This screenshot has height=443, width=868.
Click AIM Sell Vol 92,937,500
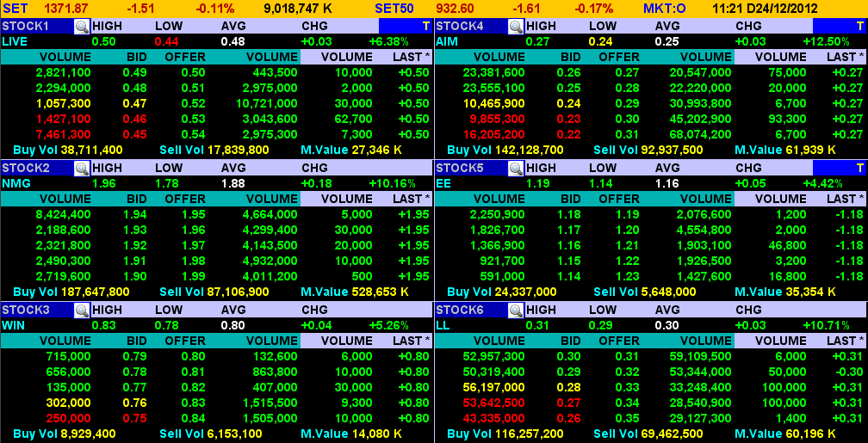point(648,150)
